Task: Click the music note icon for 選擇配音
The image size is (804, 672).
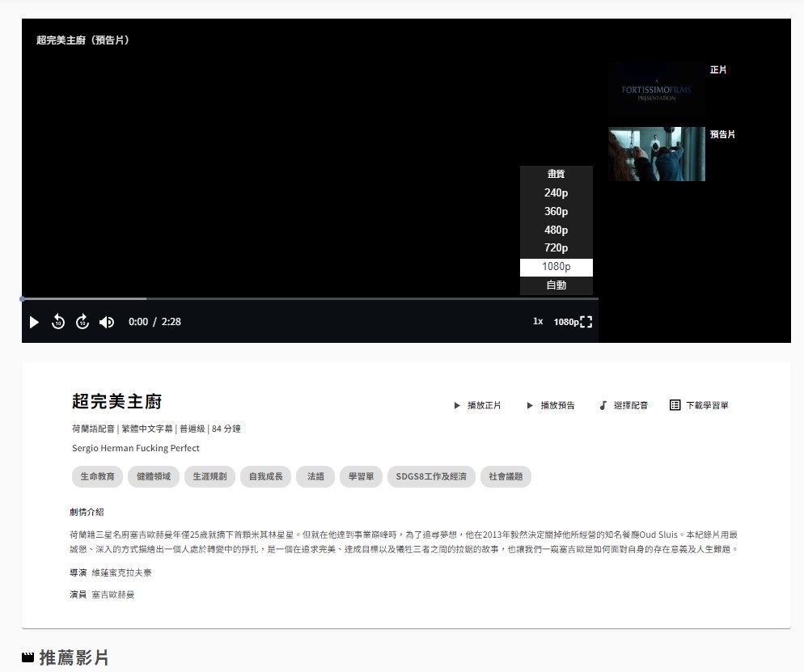Action: tap(603, 405)
